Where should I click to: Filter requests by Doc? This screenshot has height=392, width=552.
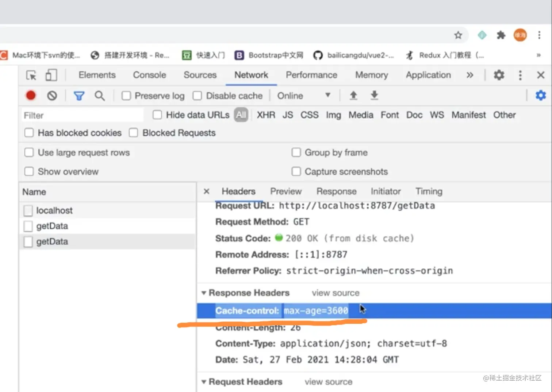(x=414, y=115)
